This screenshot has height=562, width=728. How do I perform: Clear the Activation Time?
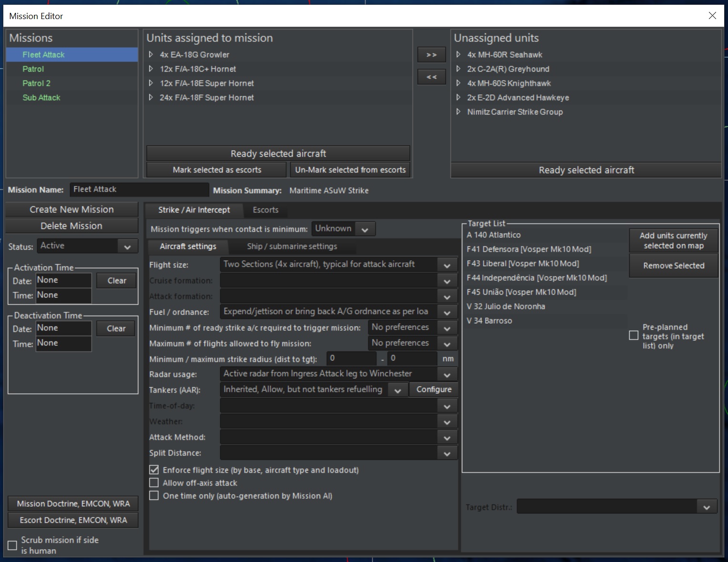pos(116,280)
